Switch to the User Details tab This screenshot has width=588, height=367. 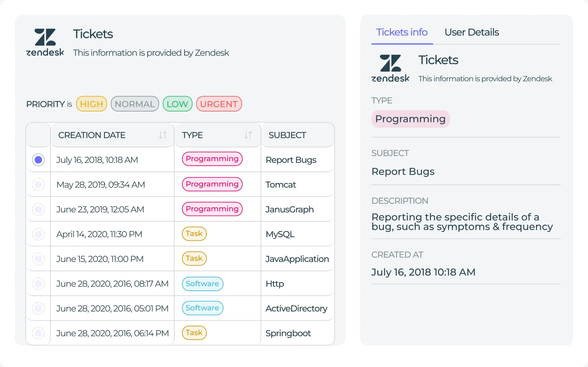[472, 32]
